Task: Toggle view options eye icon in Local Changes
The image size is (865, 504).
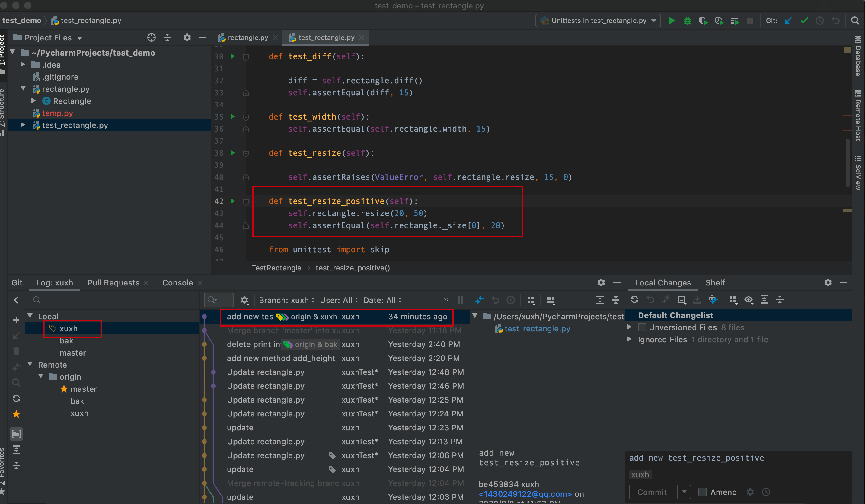Action: click(x=748, y=300)
